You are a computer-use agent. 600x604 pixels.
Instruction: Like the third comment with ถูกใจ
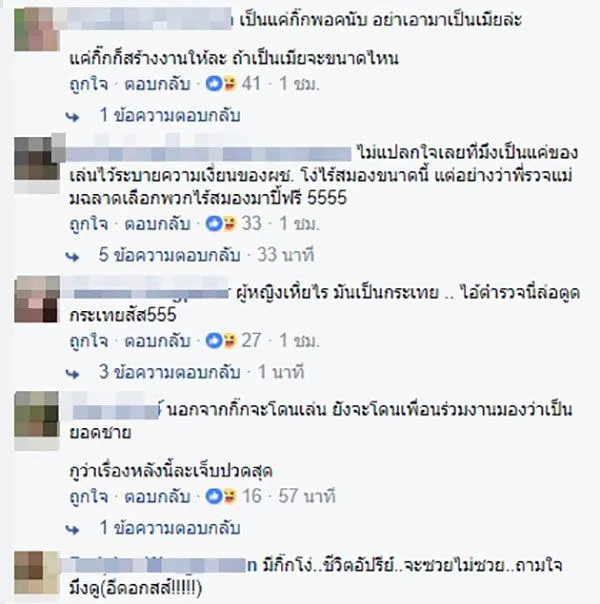pos(89,341)
